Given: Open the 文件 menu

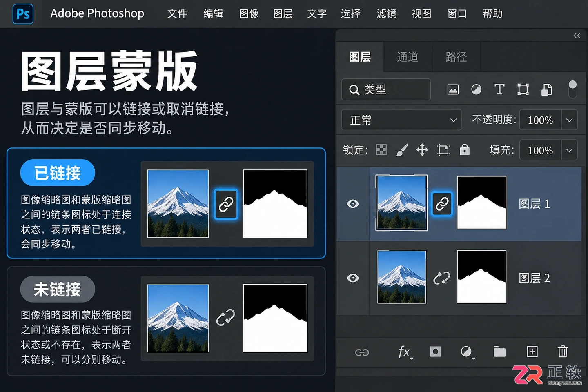Looking at the screenshot, I should point(177,13).
